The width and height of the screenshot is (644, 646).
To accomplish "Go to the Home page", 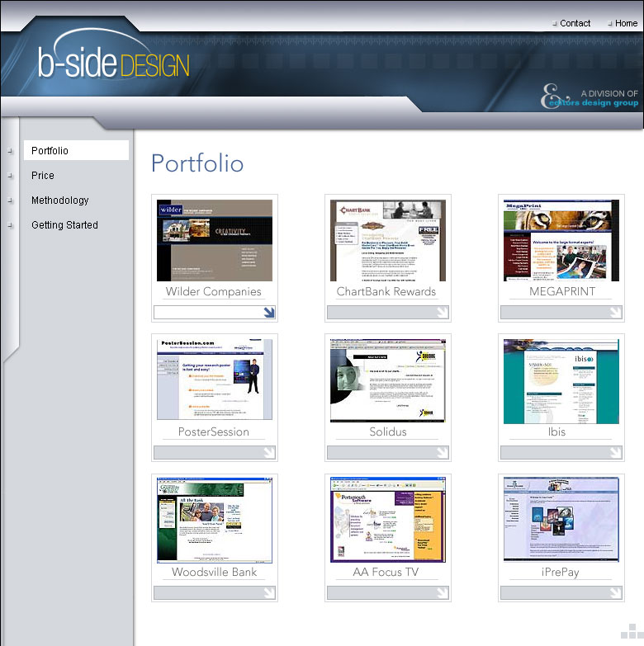I will pos(627,23).
